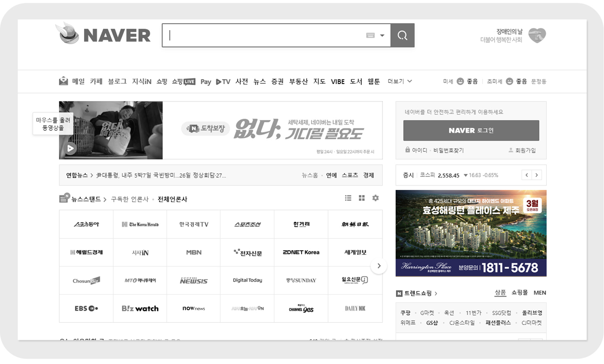Open the 쇼핑LIVE menu item
The image size is (604, 364).
183,81
